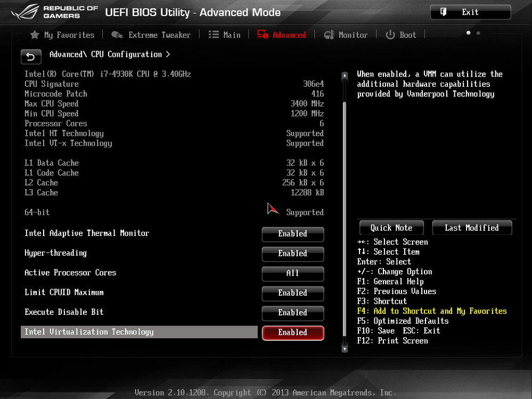Select the Limit CPUID Maximum label
532x399 pixels.
pos(64,292)
